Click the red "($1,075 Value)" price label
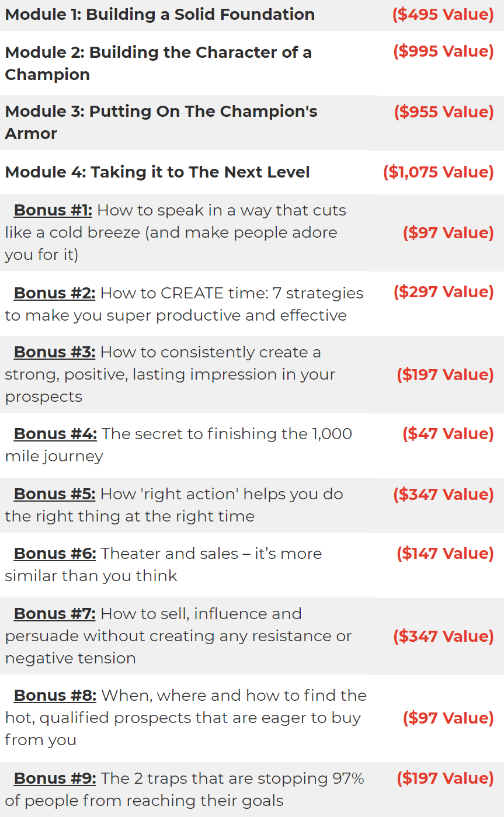The height and width of the screenshot is (817, 504). pos(438,172)
